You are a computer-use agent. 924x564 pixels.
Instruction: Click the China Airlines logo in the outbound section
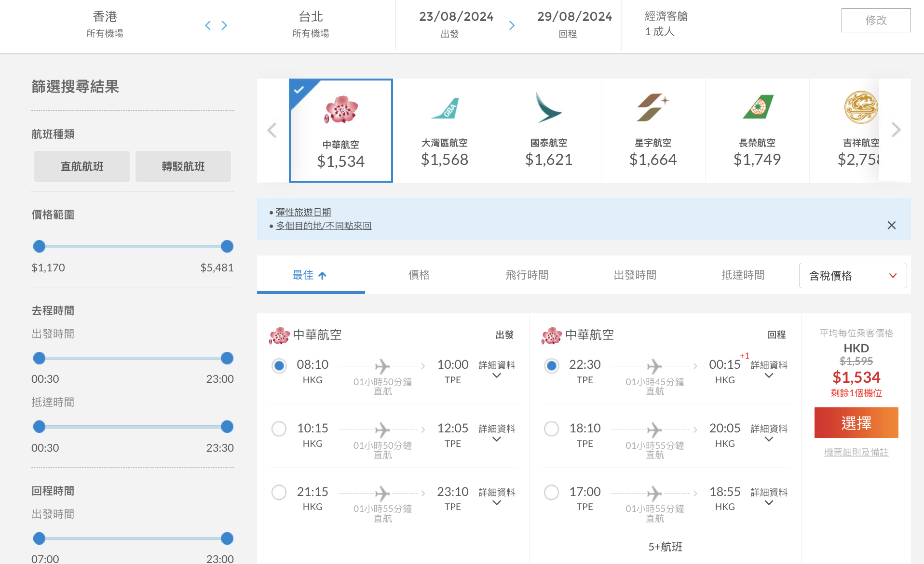coord(280,336)
